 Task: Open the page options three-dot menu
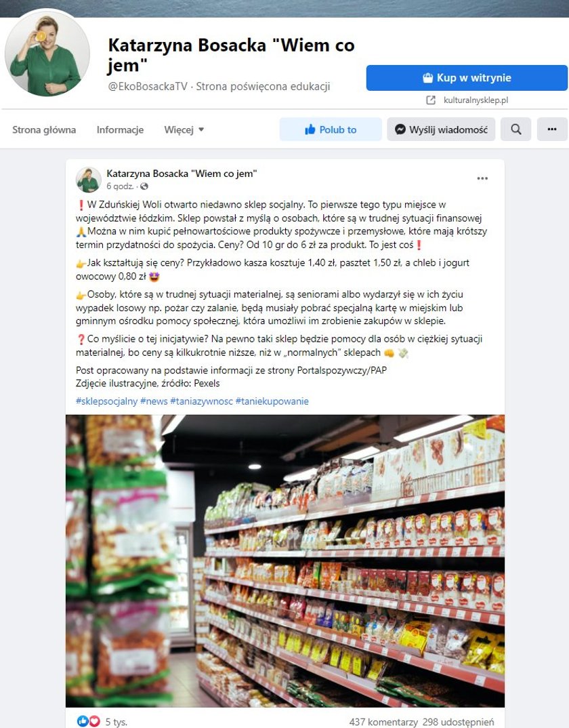552,129
